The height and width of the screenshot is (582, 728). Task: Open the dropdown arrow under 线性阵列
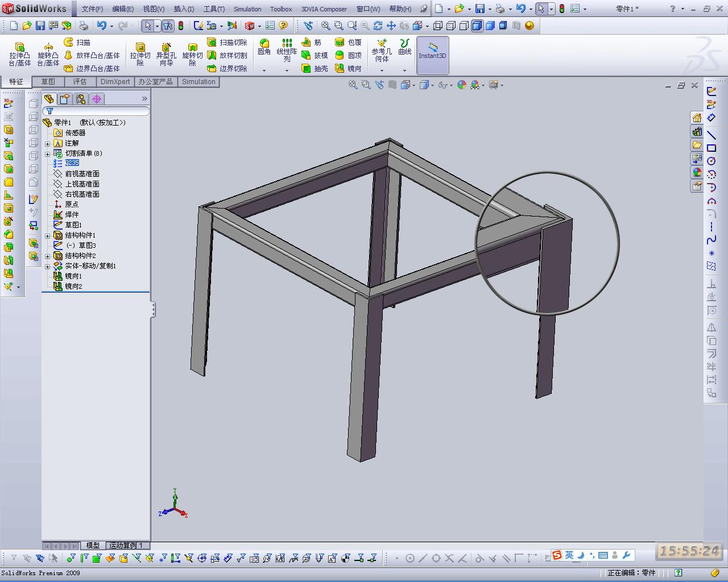tap(287, 70)
